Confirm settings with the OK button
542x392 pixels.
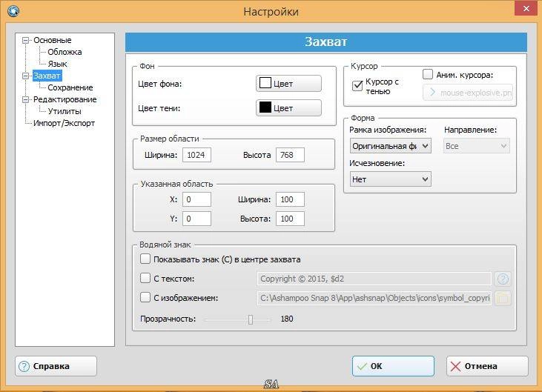click(393, 366)
